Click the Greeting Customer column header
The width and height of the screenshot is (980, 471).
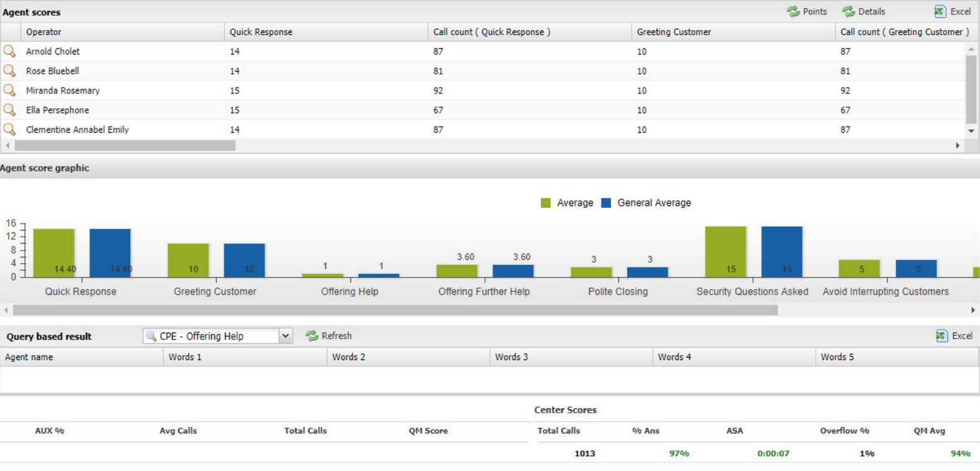tap(674, 32)
